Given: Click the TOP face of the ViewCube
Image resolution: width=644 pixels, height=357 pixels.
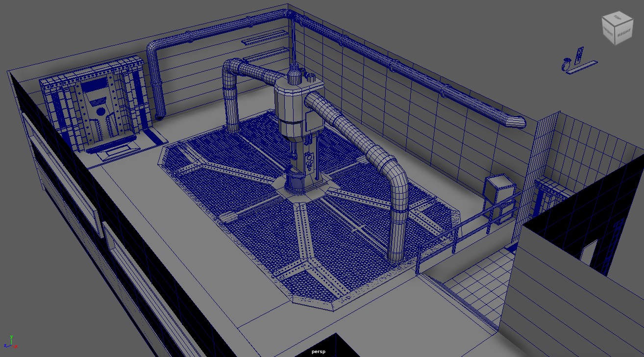Looking at the screenshot, I should coord(618,18).
